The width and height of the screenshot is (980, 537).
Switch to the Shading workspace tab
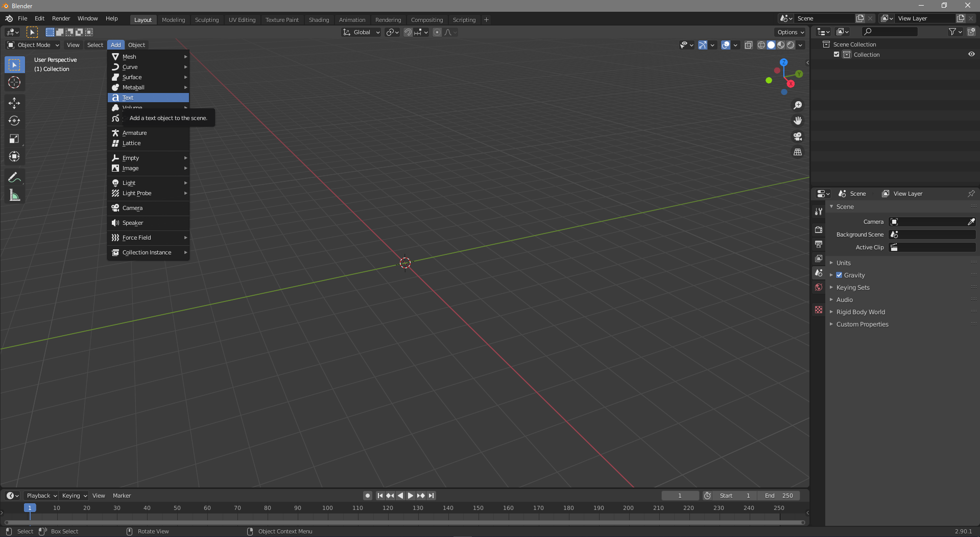(x=319, y=19)
